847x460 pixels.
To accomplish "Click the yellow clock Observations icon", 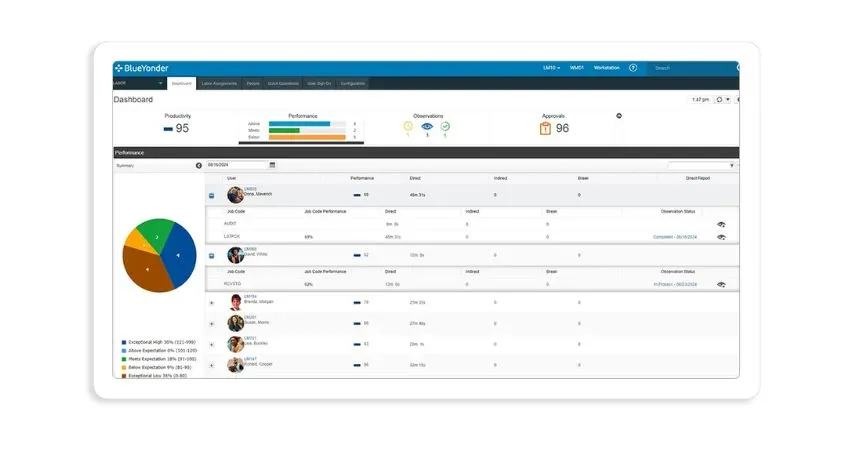I will pos(408,126).
